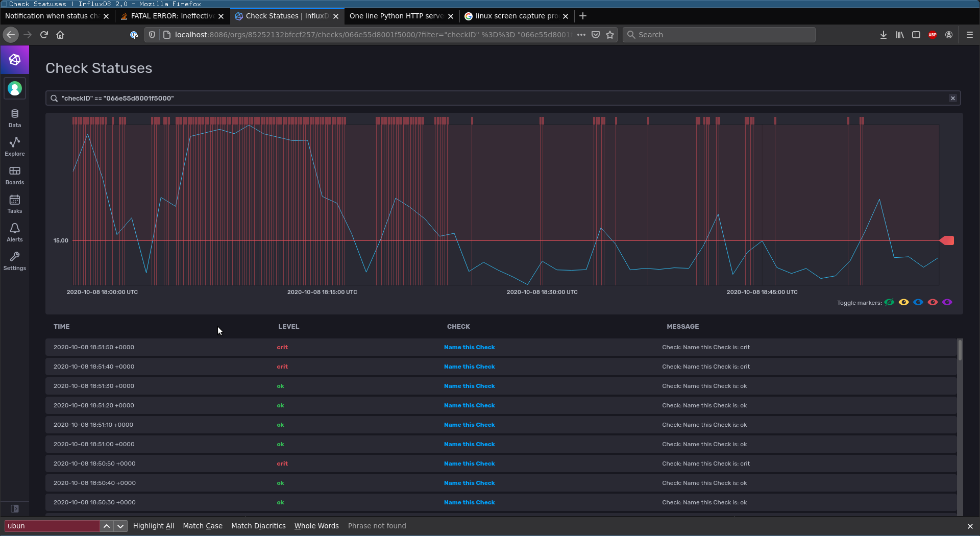Open Name this Check link at 18:50:30
Image resolution: width=980 pixels, height=536 pixels.
469,502
